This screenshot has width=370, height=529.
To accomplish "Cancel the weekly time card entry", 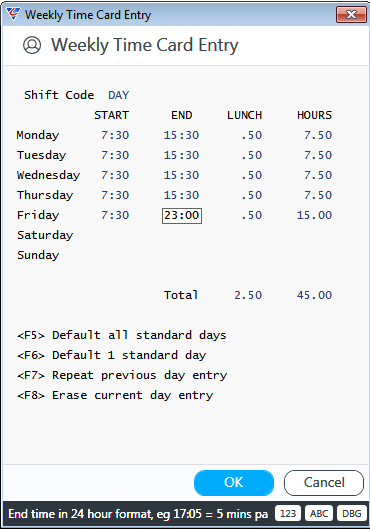I will coord(324,482).
